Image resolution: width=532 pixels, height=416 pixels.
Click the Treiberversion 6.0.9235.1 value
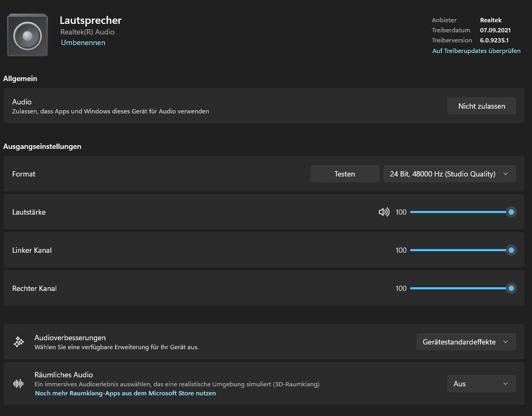point(494,40)
